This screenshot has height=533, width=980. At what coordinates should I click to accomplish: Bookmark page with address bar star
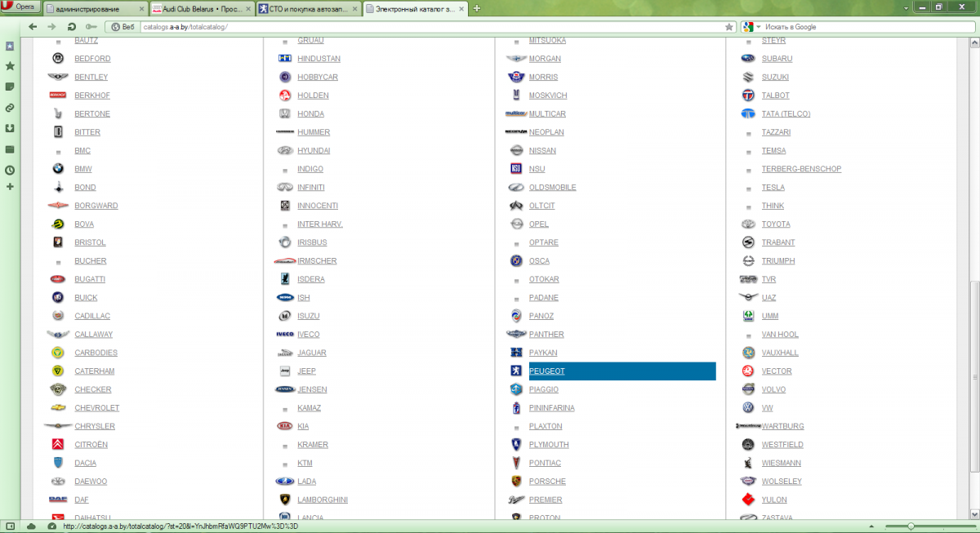pos(729,27)
